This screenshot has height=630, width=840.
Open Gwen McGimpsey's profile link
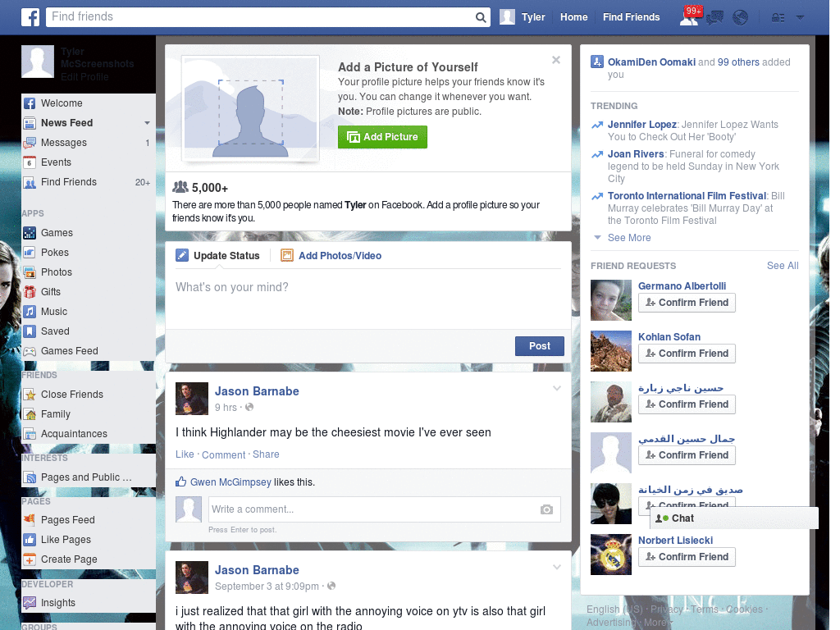pos(231,482)
